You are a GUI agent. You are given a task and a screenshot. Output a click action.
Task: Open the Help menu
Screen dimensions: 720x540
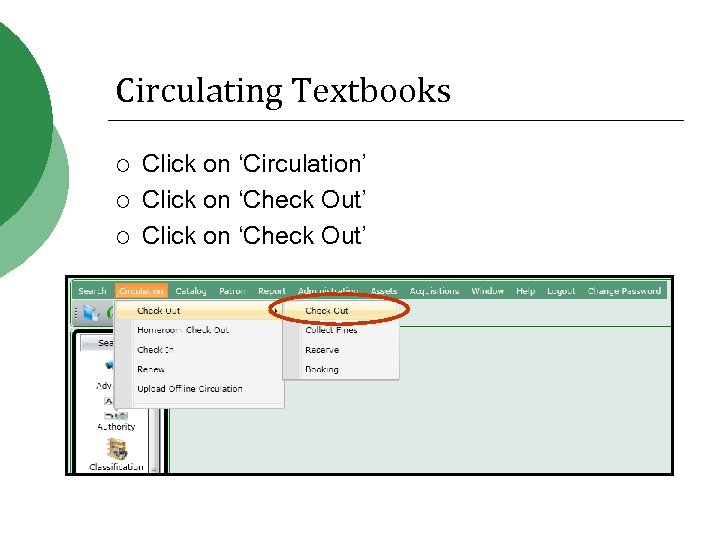pyautogui.click(x=525, y=291)
